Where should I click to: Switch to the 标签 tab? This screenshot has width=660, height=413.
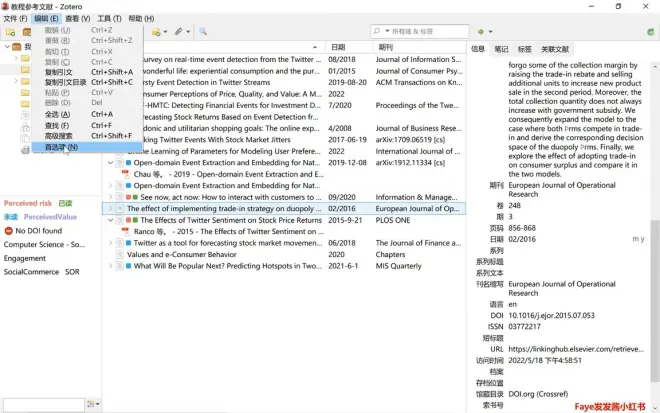pos(524,49)
